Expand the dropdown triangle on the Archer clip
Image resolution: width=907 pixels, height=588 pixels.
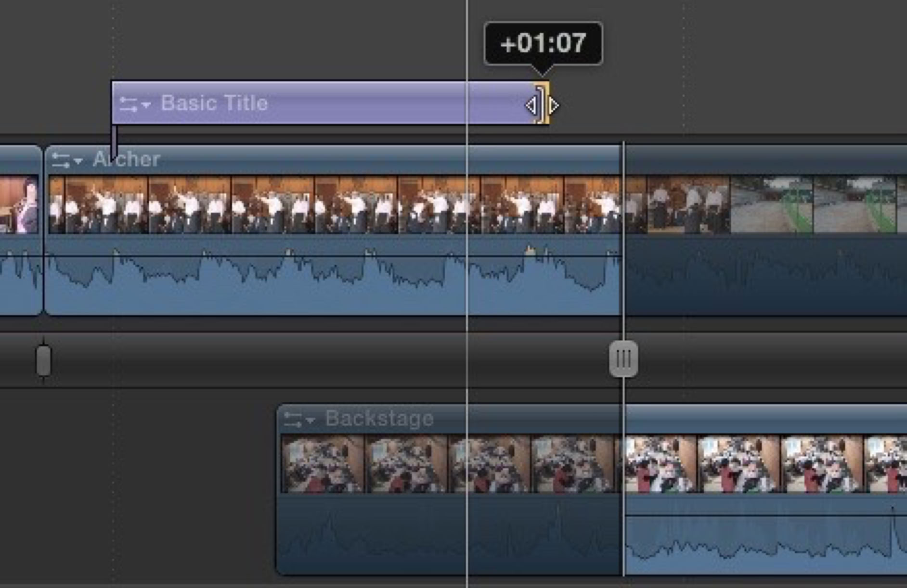click(78, 161)
